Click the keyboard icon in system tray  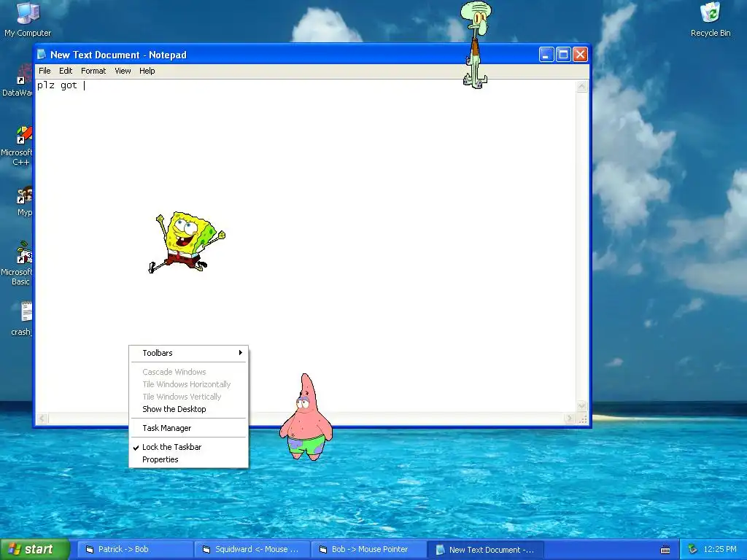[x=665, y=550]
